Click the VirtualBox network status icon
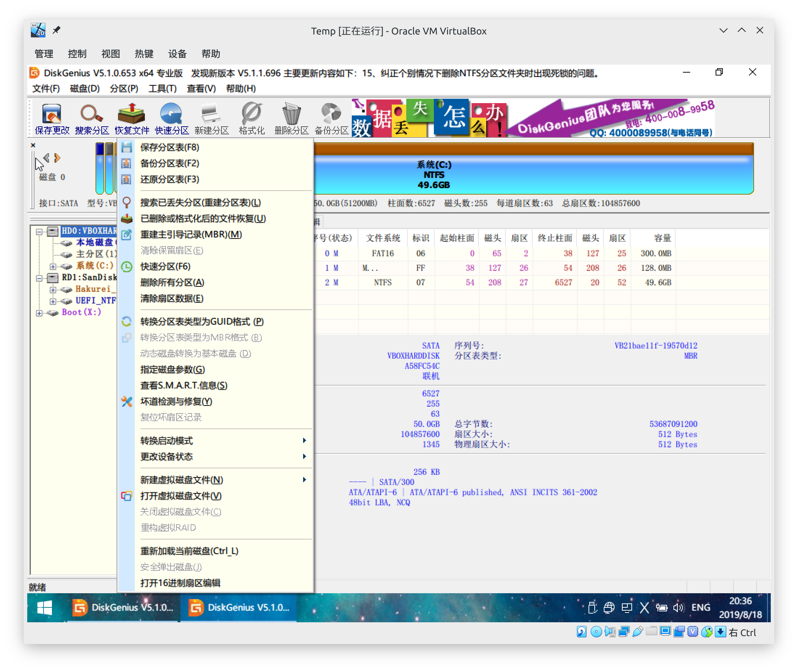 click(623, 632)
